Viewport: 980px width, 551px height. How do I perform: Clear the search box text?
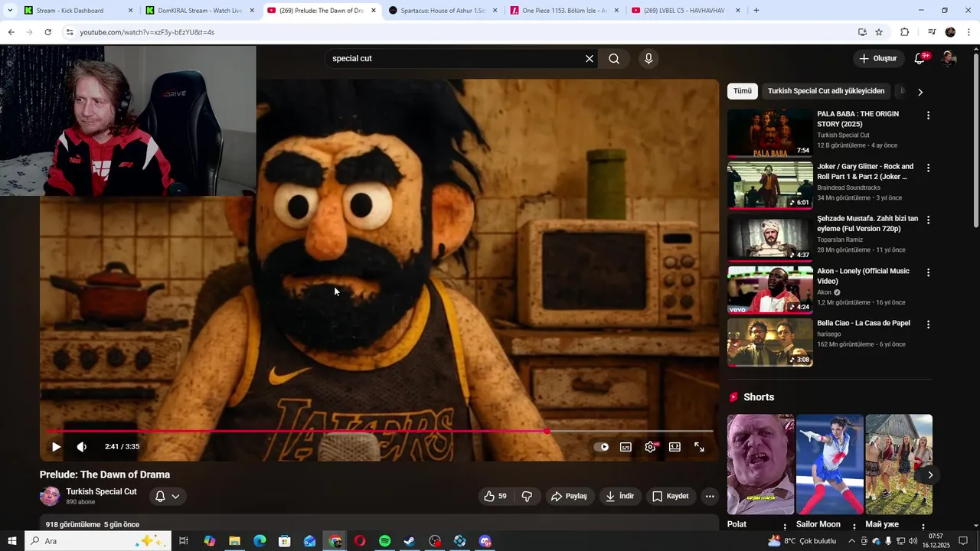tap(590, 59)
